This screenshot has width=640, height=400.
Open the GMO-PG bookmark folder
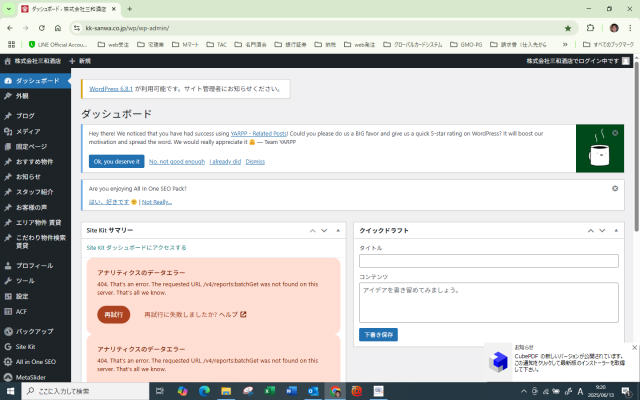tap(467, 44)
